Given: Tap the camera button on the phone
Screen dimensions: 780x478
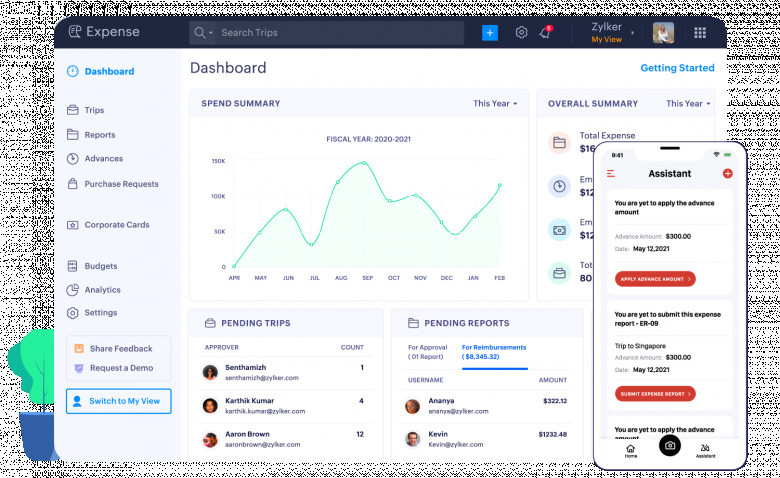Looking at the screenshot, I should 669,446.
